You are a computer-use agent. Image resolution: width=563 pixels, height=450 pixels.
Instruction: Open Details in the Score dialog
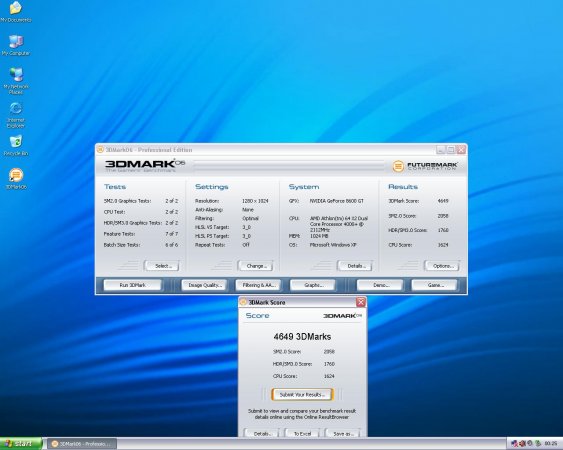[x=262, y=433]
